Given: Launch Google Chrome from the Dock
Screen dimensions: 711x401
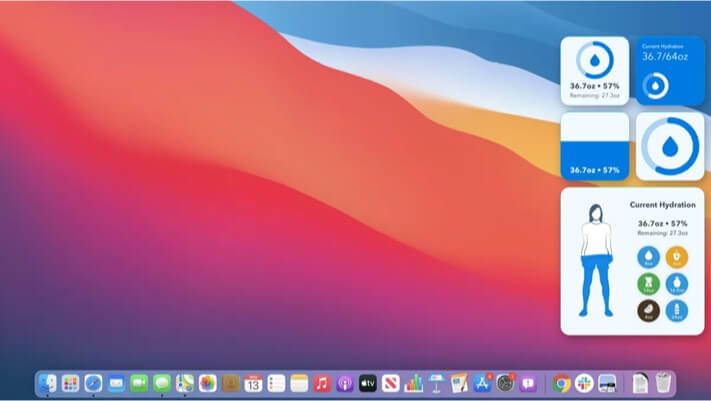Looking at the screenshot, I should (x=561, y=384).
